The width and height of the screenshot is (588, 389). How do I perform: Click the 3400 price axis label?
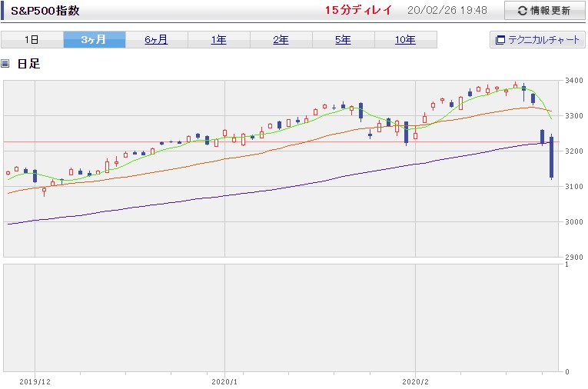(x=573, y=80)
